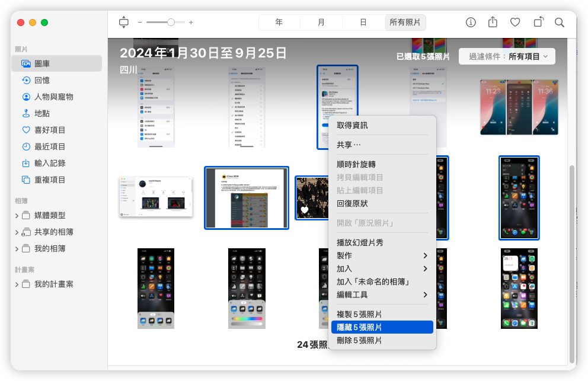The image size is (588, 381).
Task: Open the 編輯工具 submenu
Action: pos(382,294)
